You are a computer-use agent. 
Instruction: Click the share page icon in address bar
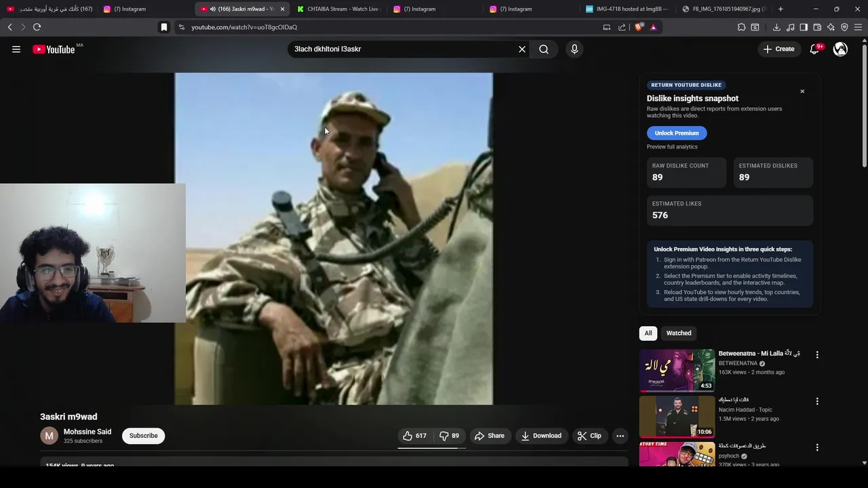622,27
